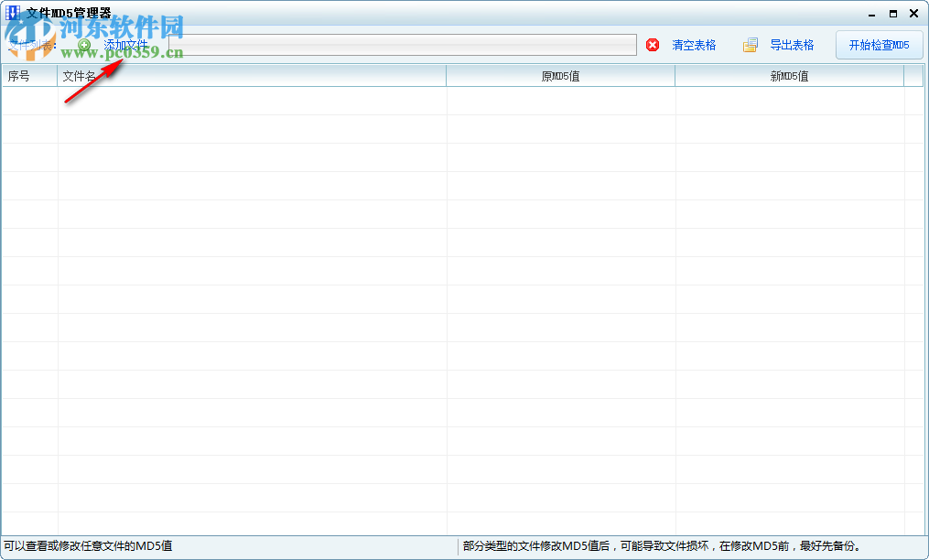Click the red clear-table X icon
Viewport: 929px width, 560px height.
coord(653,45)
